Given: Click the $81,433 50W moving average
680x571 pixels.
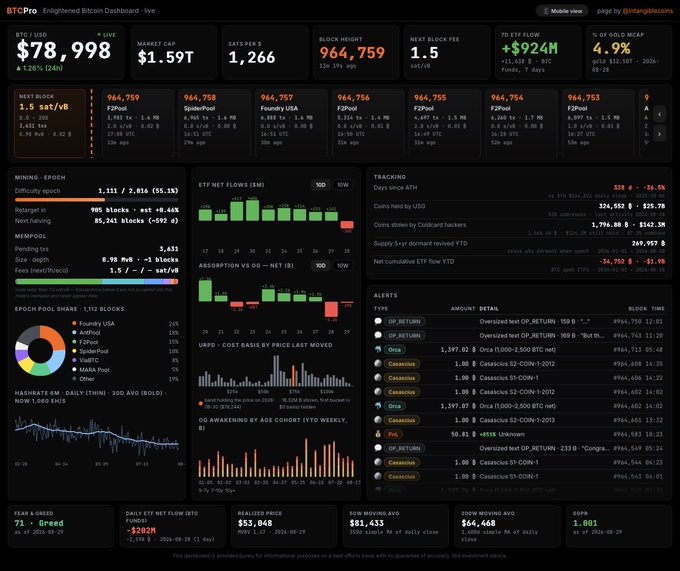Looking at the screenshot, I should coord(367,523).
